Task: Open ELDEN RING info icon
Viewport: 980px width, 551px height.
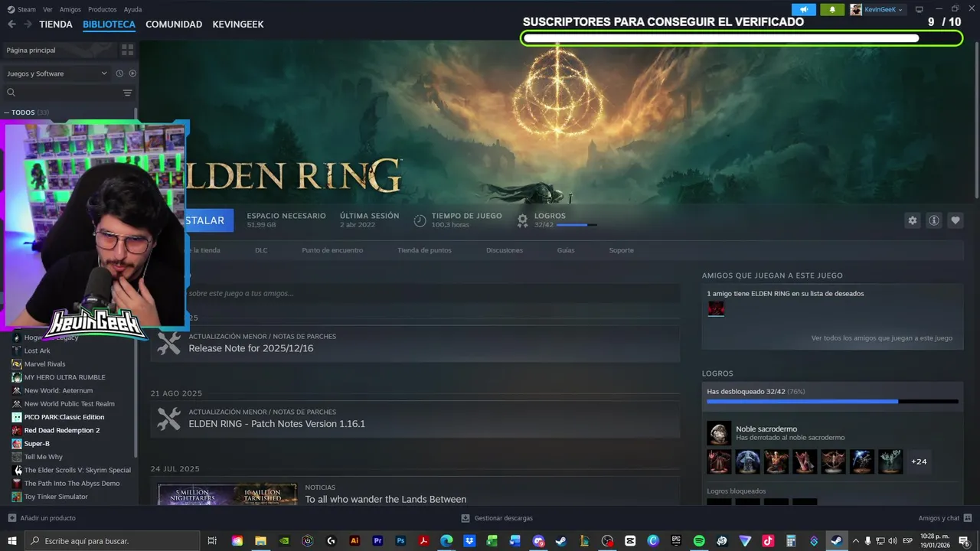Action: [x=934, y=220]
